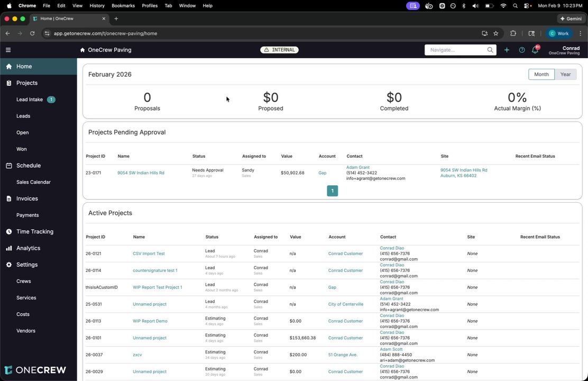Click the $50,902.68 value cell
This screenshot has width=588, height=381.
[292, 173]
